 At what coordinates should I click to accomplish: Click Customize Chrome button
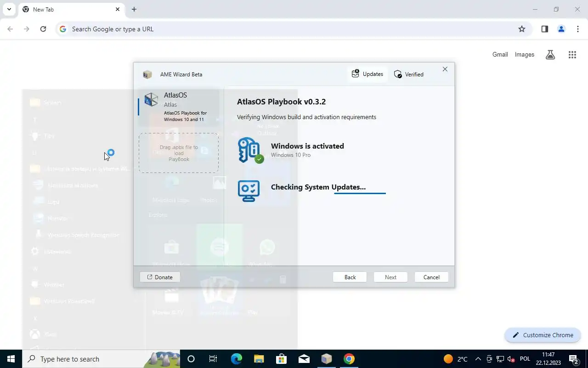coord(543,335)
